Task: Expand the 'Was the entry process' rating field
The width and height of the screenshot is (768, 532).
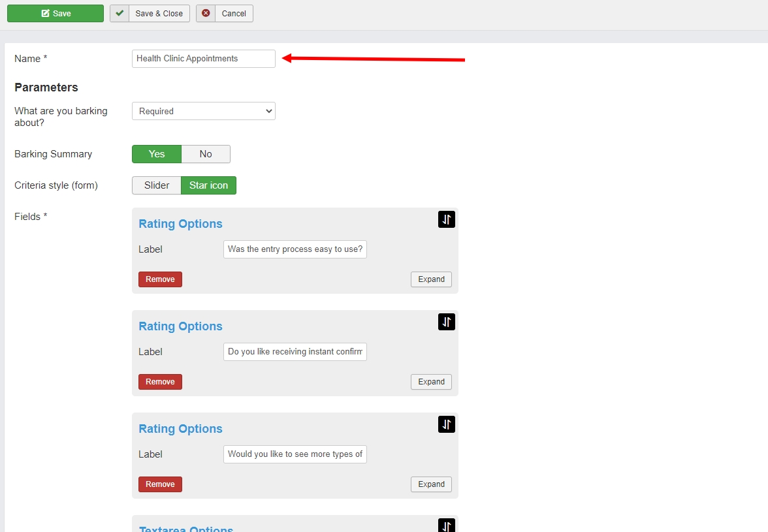Action: tap(431, 279)
